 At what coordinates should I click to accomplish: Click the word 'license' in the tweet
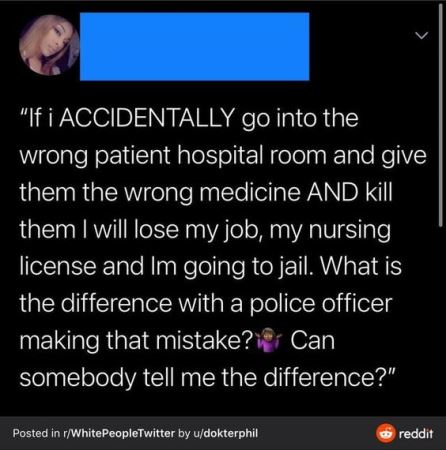point(58,267)
